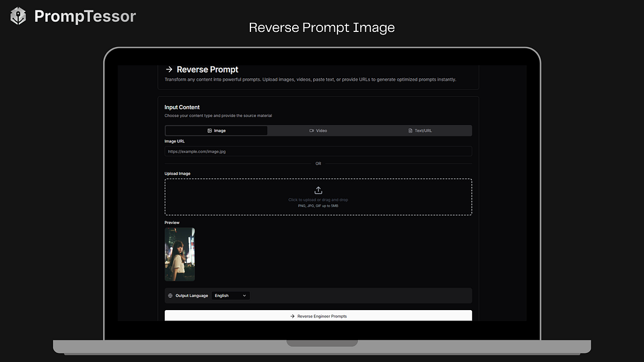Click the Text/URL document icon
Image resolution: width=644 pixels, height=362 pixels.
(409, 130)
